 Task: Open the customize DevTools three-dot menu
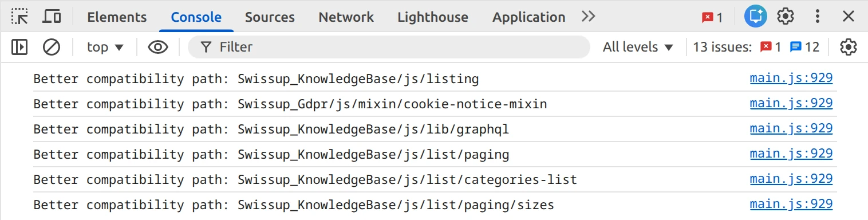click(818, 17)
